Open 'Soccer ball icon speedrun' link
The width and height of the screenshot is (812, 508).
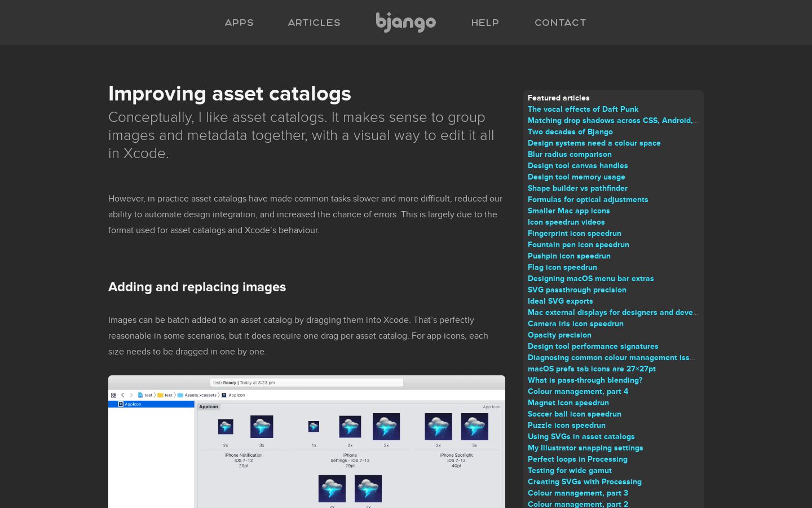574,414
